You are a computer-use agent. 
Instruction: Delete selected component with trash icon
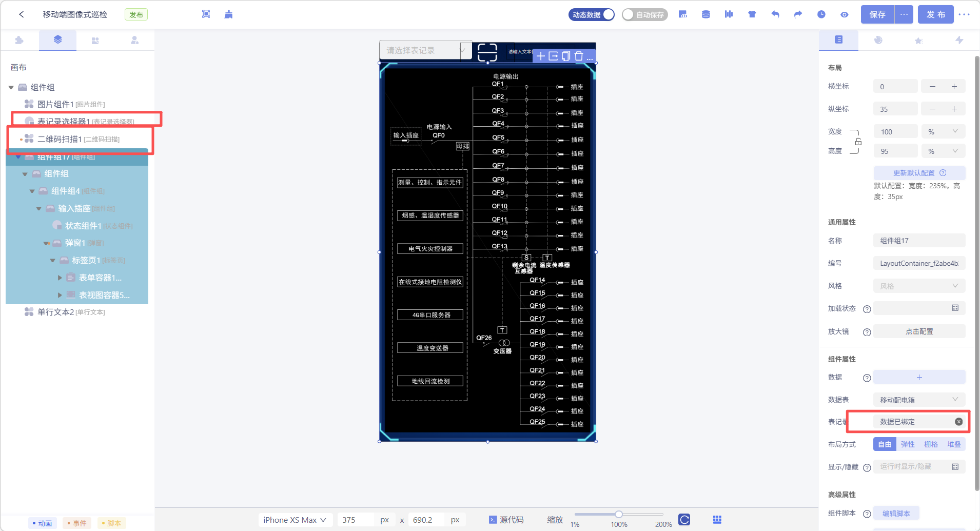coord(579,56)
